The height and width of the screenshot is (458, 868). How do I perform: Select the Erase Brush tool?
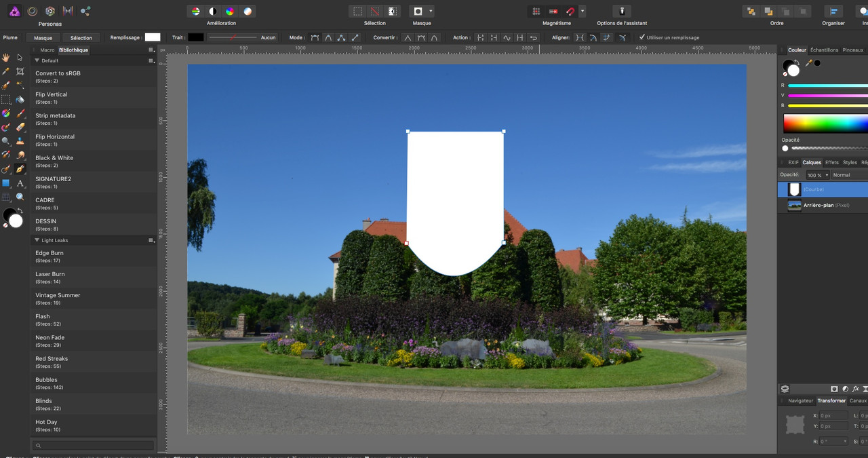tap(20, 127)
